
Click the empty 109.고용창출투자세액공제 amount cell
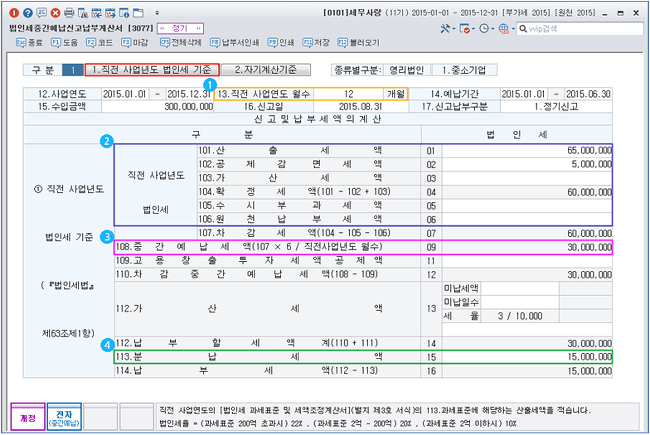[x=527, y=261]
